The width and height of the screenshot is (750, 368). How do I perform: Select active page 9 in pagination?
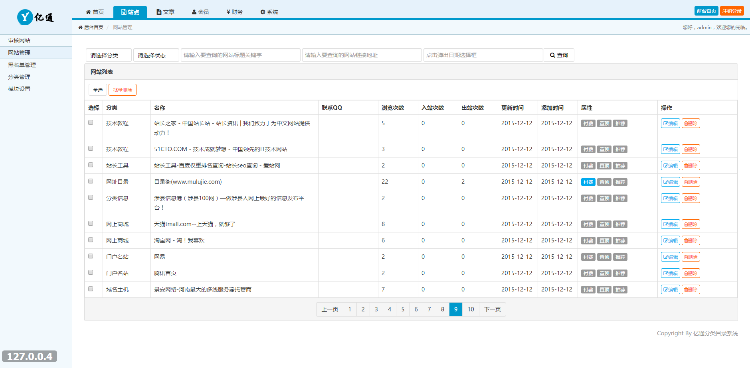(x=456, y=310)
